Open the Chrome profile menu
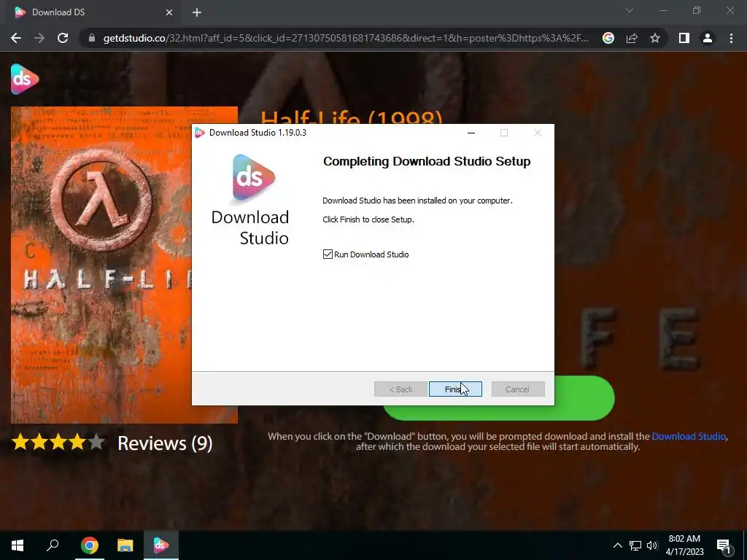747x560 pixels. [708, 38]
